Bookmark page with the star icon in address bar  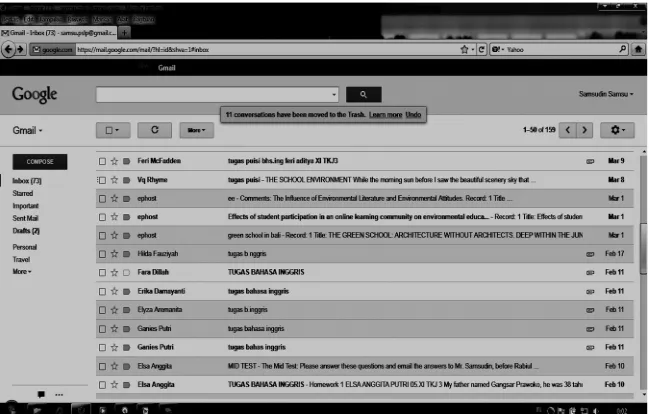click(x=464, y=49)
